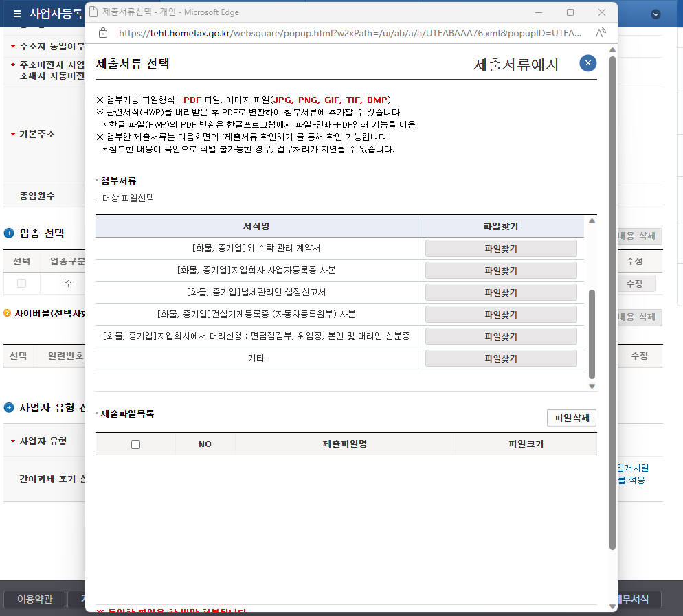Click 파일찾기 for 위.수탁 관리 계약서

(501, 248)
